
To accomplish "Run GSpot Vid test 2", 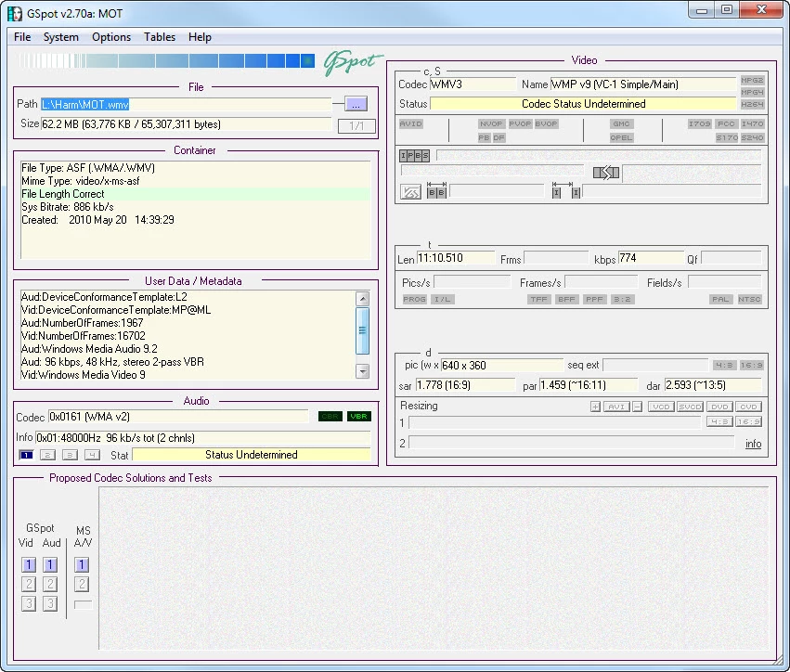I will point(29,585).
